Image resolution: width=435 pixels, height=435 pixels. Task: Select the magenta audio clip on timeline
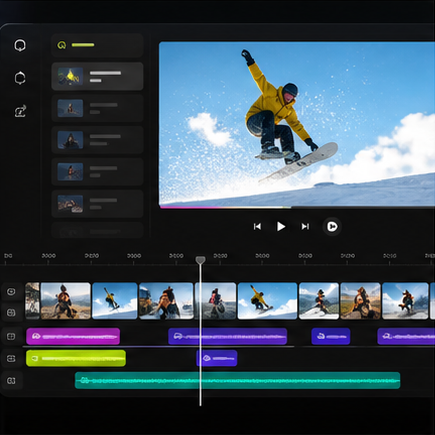pos(73,336)
